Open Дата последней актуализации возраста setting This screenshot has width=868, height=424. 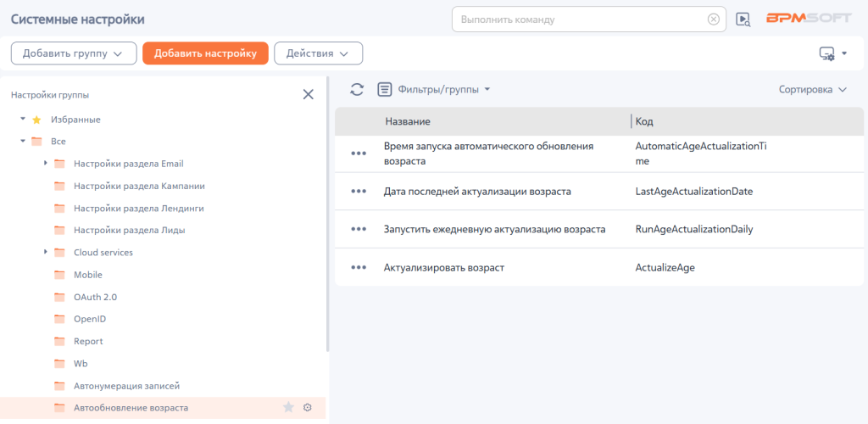click(478, 192)
